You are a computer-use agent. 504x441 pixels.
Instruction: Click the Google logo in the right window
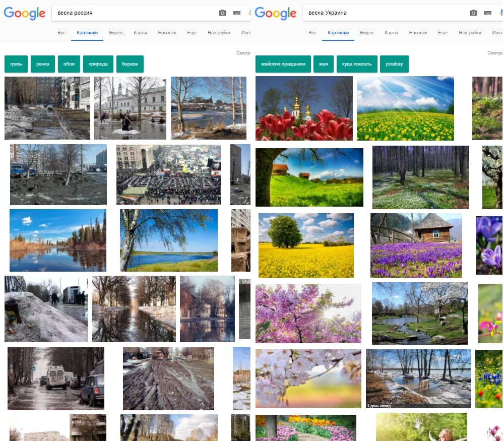pyautogui.click(x=276, y=13)
